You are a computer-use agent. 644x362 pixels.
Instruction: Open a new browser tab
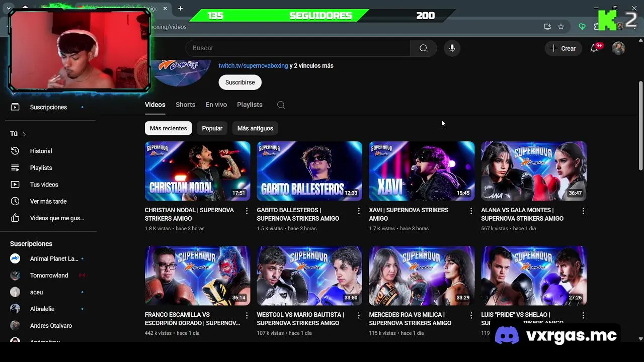180,9
